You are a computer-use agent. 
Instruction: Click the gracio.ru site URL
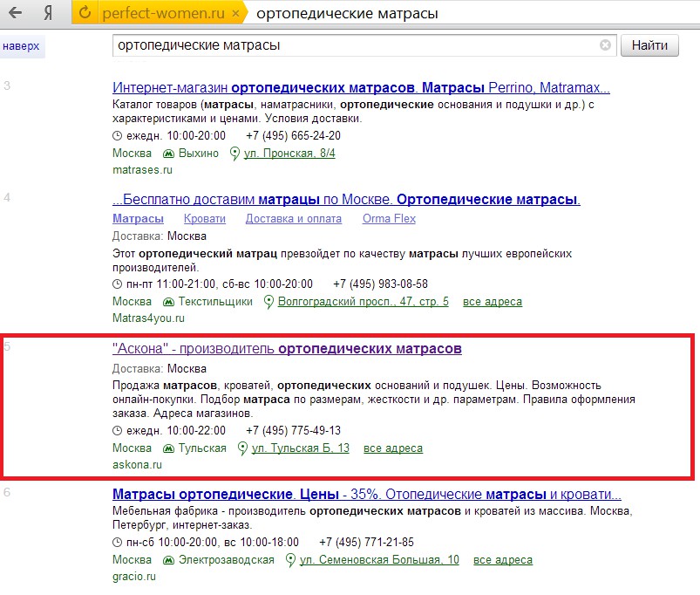point(134,576)
